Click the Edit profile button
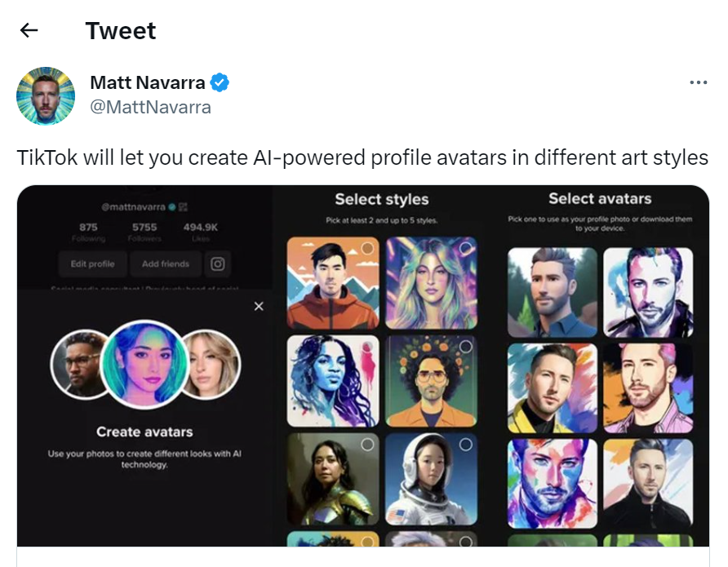Viewport: 728px width, 567px height. tap(93, 264)
